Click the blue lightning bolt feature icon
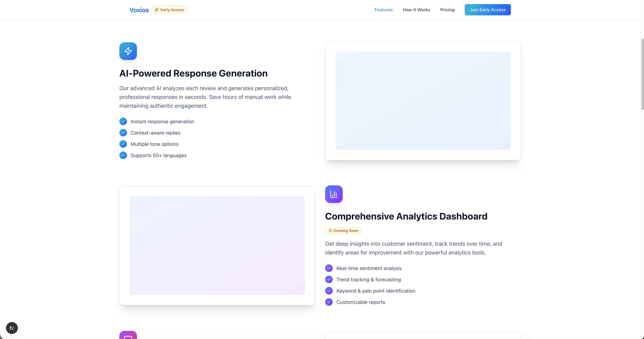This screenshot has height=339, width=644. [128, 51]
